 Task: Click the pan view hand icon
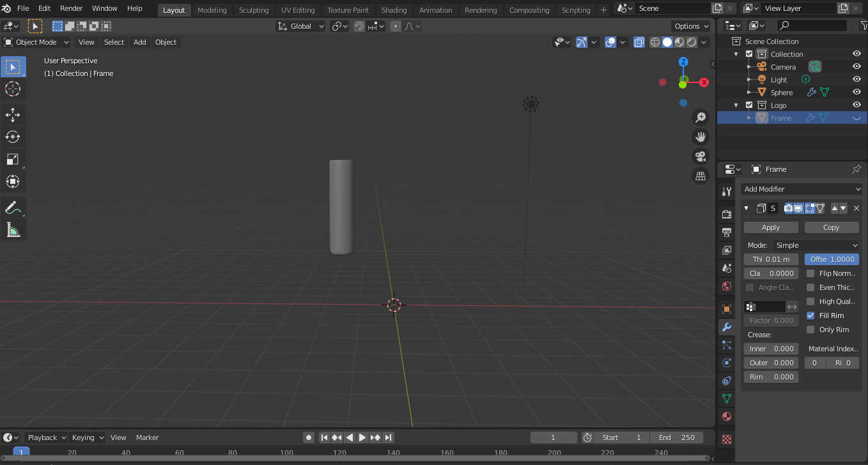(701, 137)
